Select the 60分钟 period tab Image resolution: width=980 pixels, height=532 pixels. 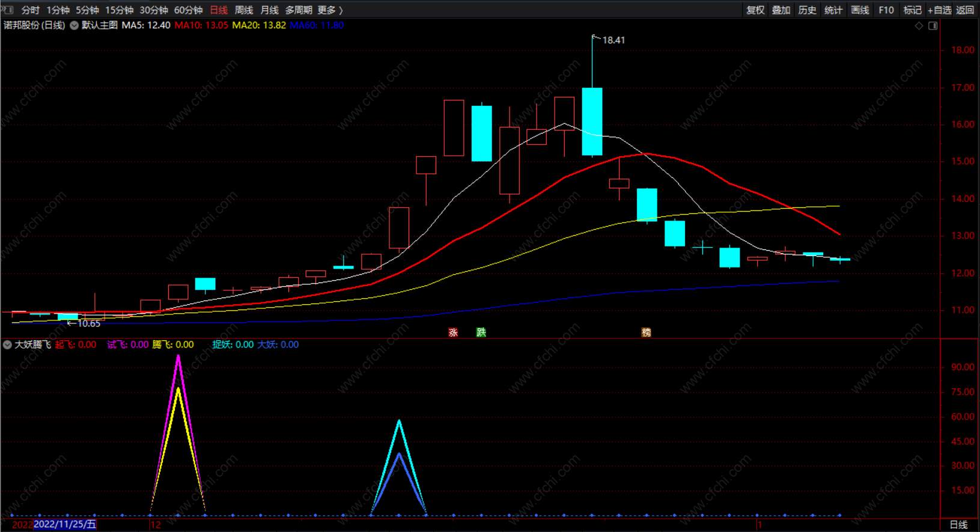(188, 10)
